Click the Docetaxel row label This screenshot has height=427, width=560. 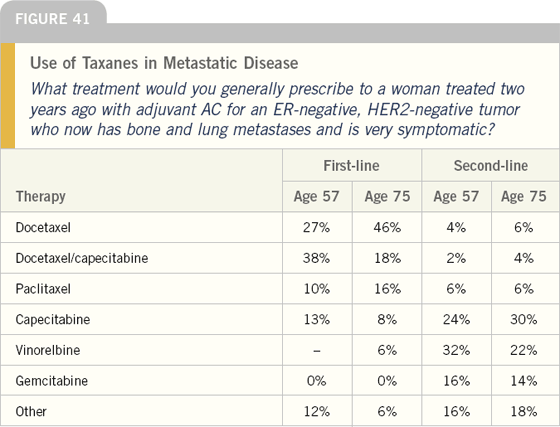click(x=43, y=227)
